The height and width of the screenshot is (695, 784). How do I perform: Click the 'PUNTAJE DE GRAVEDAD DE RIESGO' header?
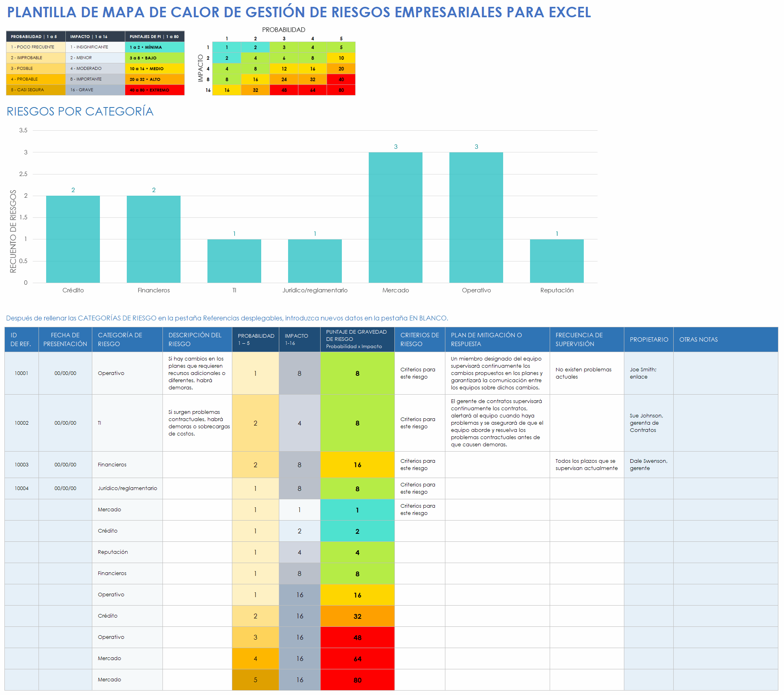pyautogui.click(x=357, y=339)
